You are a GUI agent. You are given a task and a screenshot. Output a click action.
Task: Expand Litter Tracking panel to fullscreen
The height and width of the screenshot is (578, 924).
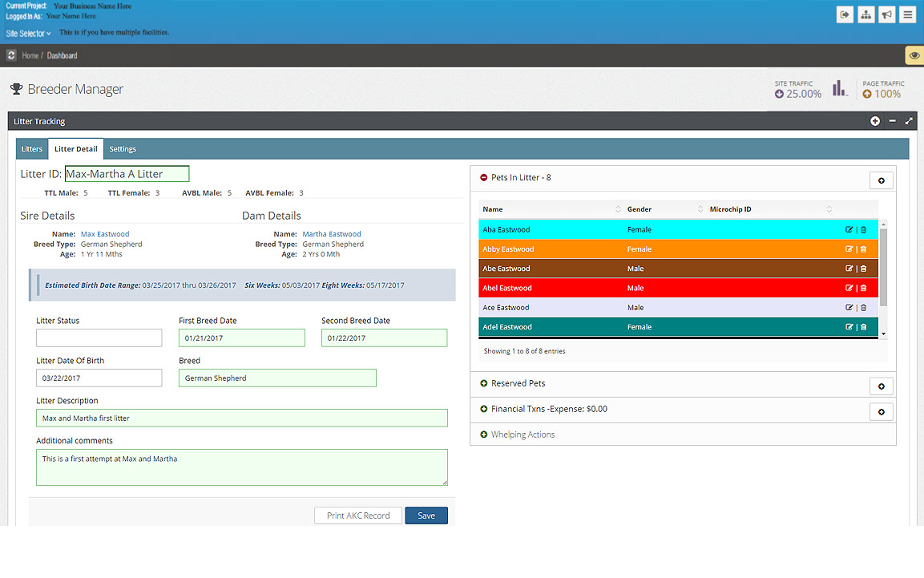pyautogui.click(x=909, y=121)
